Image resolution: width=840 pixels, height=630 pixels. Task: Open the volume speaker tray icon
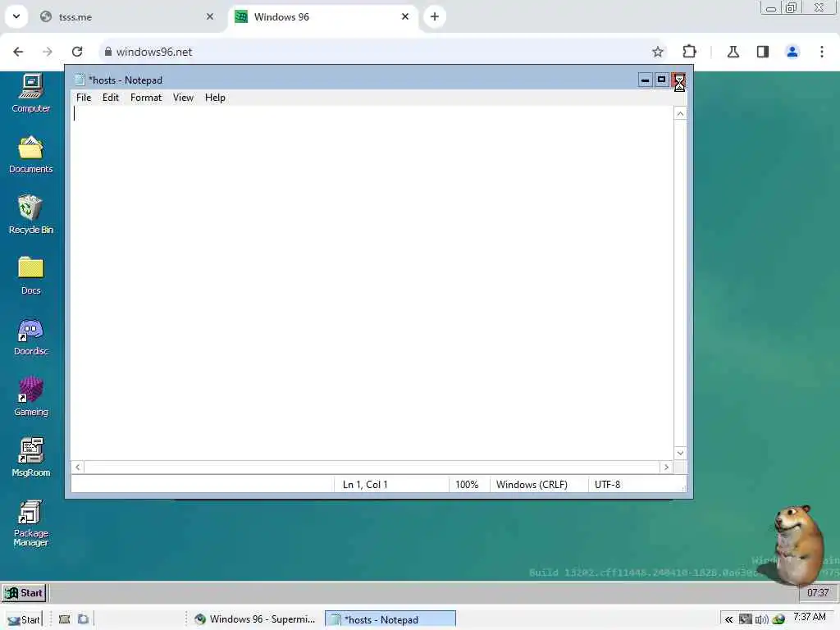[x=762, y=620]
